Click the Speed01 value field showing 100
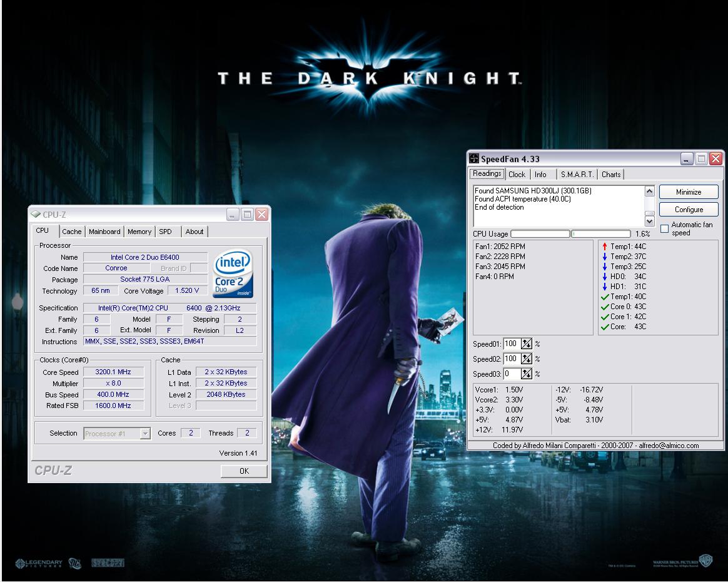Viewport: 728px width, 582px height. (512, 344)
